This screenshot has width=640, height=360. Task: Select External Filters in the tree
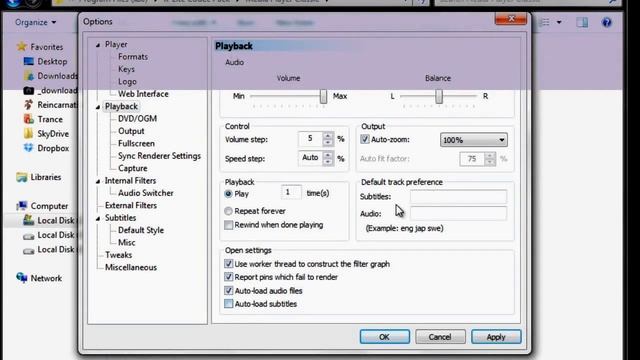[131, 205]
